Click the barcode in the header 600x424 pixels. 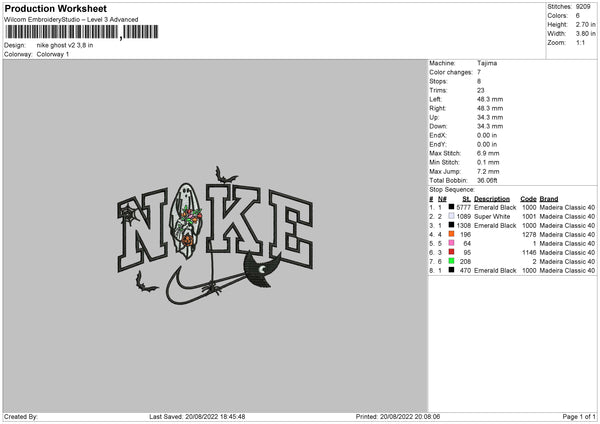[82, 32]
